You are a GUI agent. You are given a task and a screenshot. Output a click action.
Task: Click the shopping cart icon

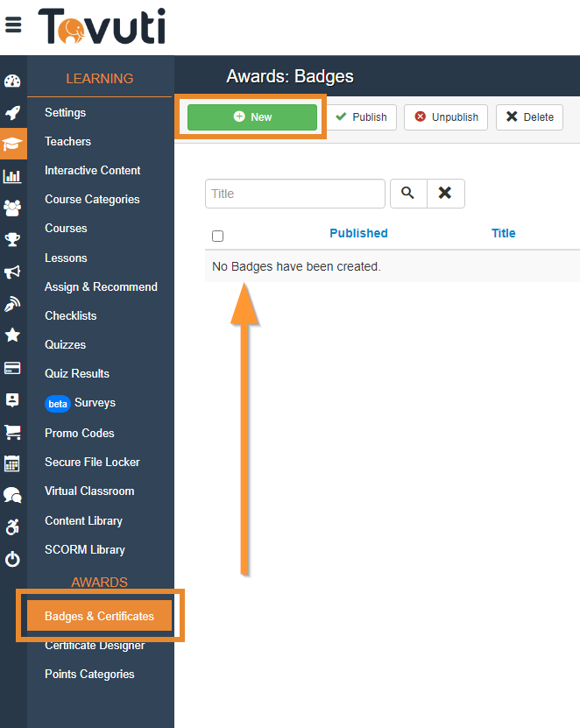[x=12, y=431]
